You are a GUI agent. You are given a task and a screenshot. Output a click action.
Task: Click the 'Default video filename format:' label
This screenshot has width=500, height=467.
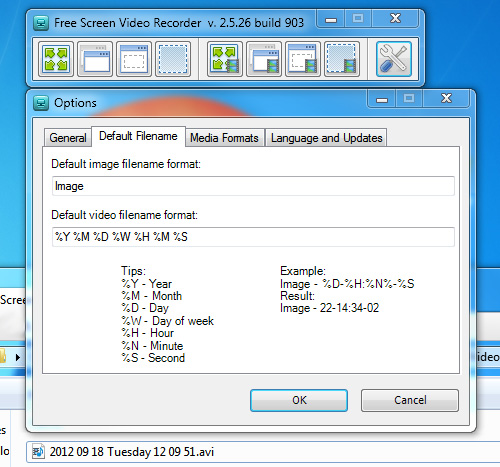[124, 215]
